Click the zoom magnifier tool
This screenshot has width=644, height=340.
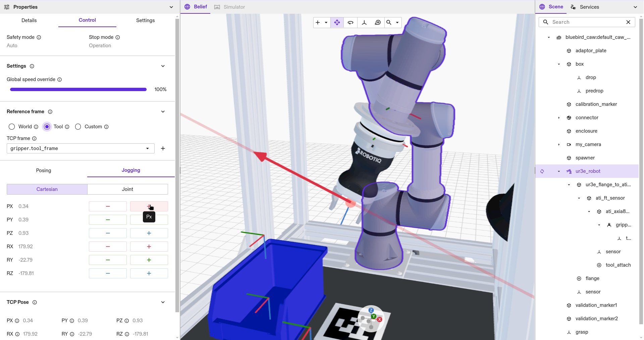click(x=388, y=22)
